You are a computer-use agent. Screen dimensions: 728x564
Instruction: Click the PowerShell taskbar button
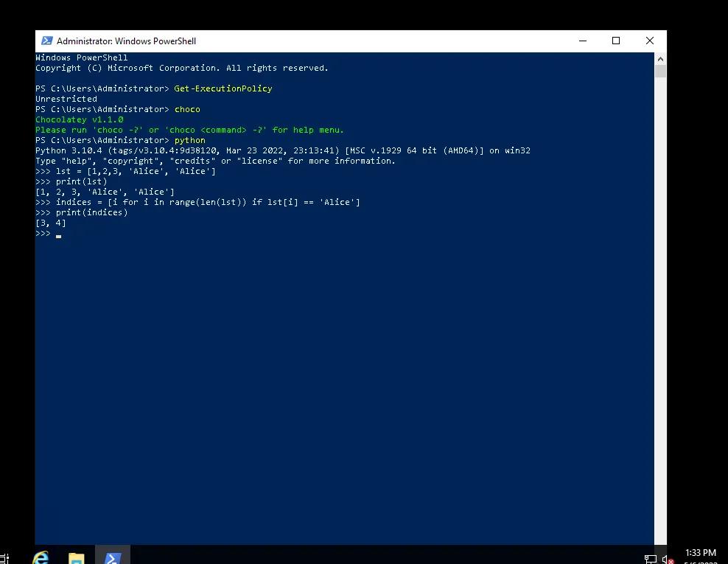(113, 556)
